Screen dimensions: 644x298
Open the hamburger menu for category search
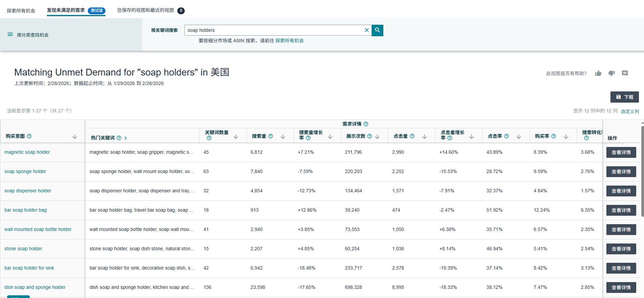tap(10, 35)
